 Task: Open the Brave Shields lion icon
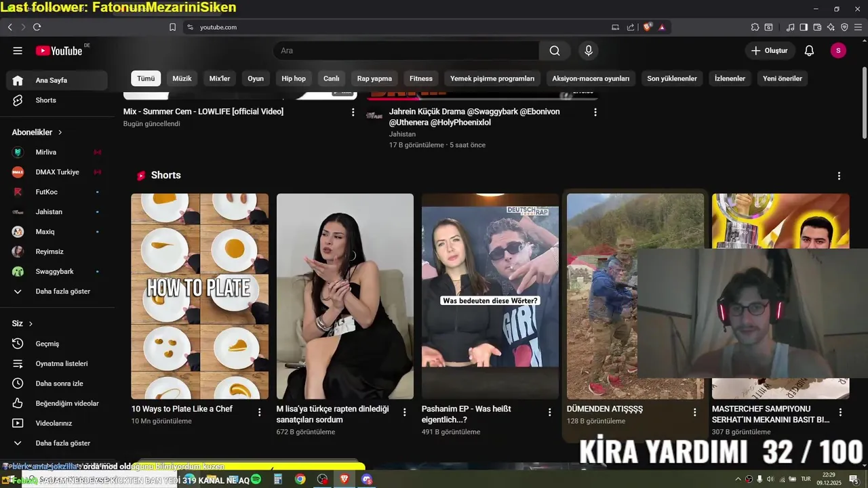(648, 27)
